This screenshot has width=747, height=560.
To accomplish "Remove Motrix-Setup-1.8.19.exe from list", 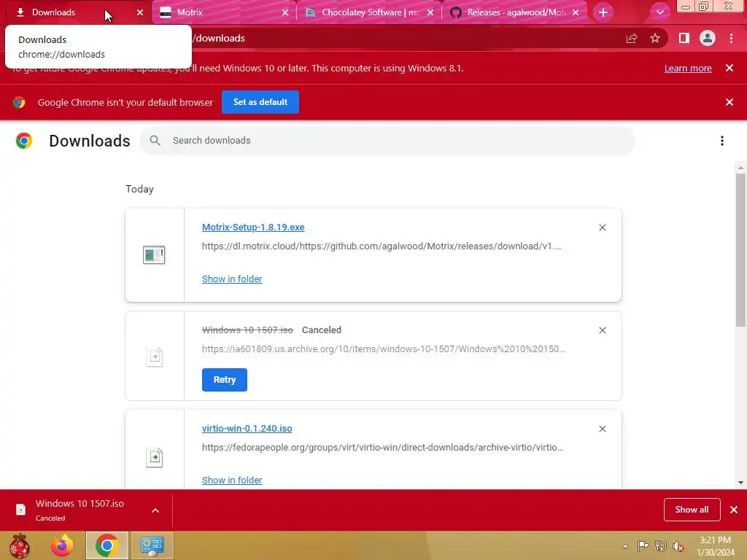I will point(602,227).
